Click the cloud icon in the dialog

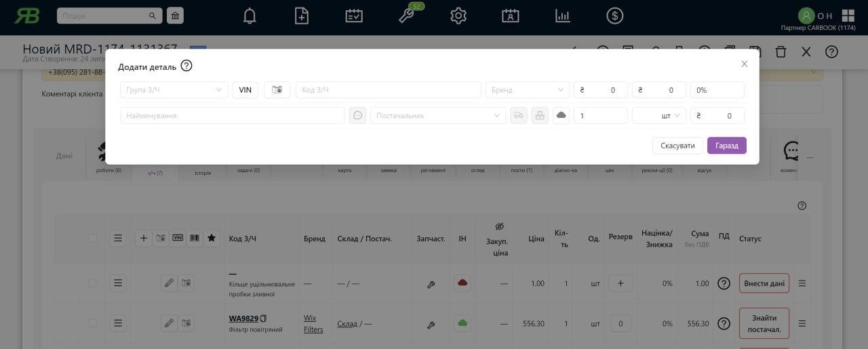561,116
